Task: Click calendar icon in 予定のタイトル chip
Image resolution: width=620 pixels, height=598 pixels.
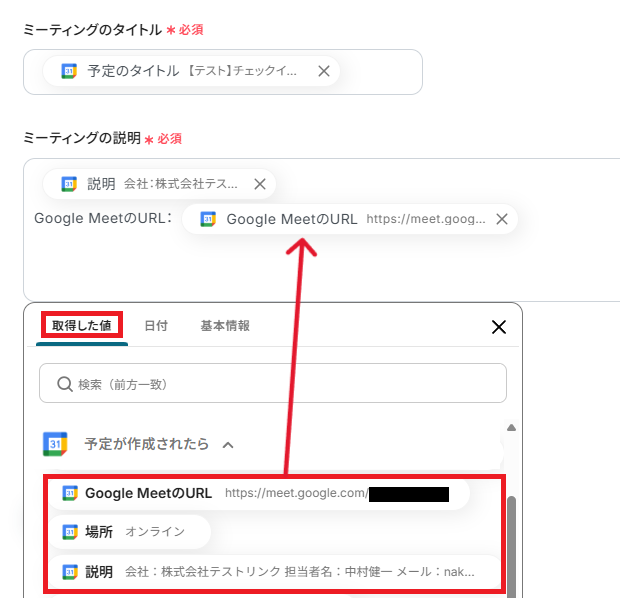Action: (69, 71)
